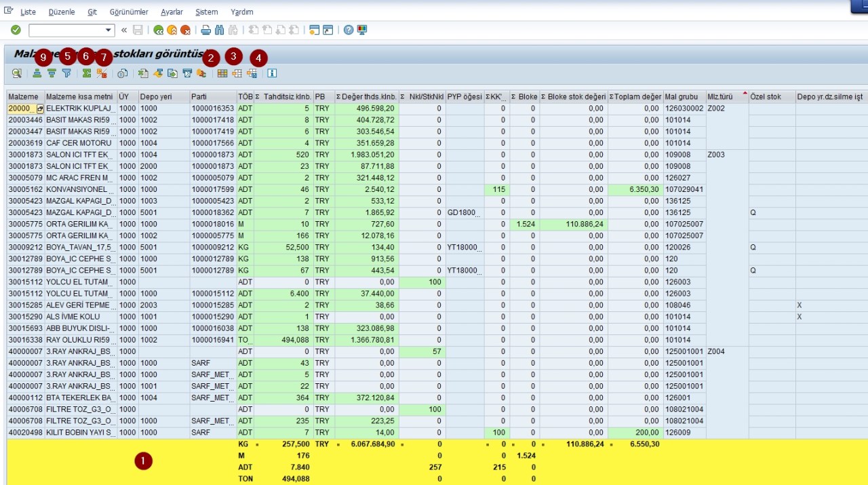This screenshot has width=868, height=485.
Task: Click the Mal grubu column header
Action: 681,96
